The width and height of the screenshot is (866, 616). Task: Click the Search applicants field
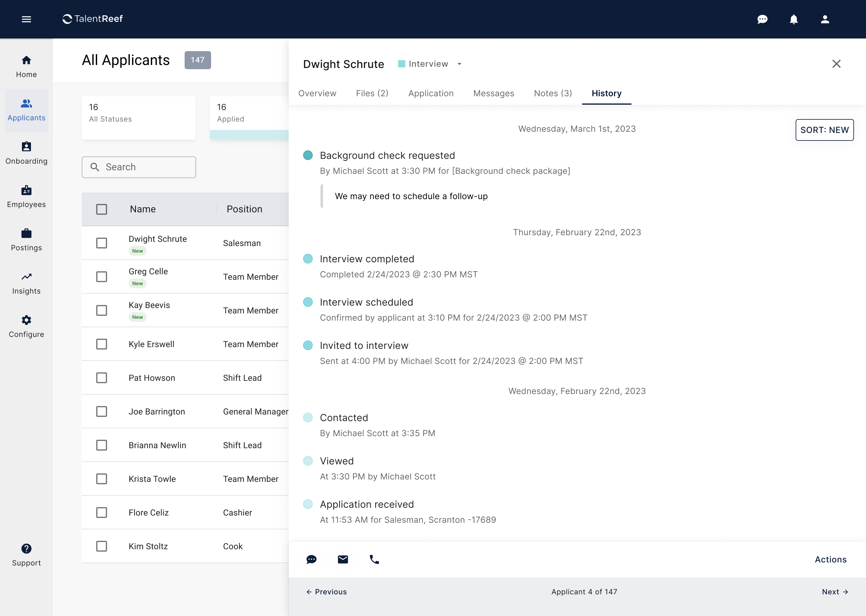click(139, 167)
